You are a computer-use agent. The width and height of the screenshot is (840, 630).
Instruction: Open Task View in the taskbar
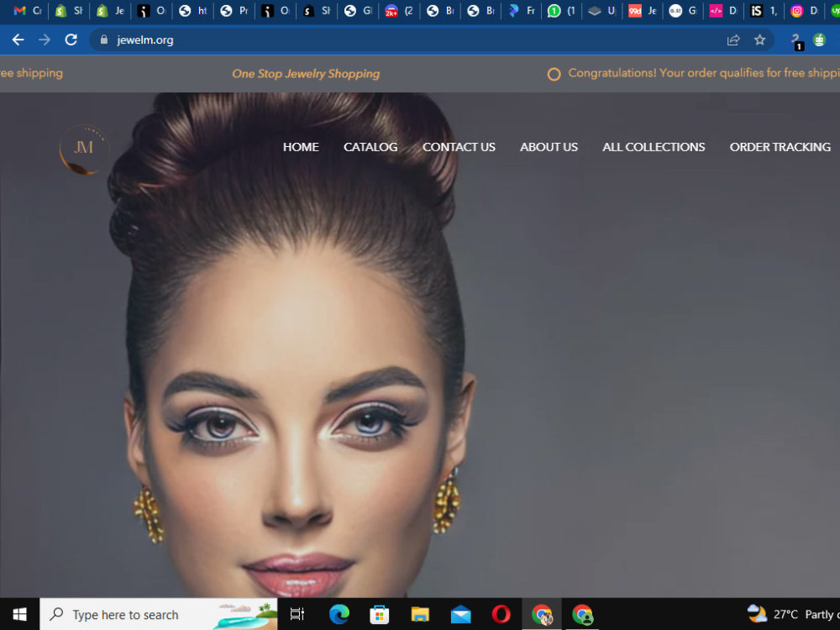click(297, 614)
